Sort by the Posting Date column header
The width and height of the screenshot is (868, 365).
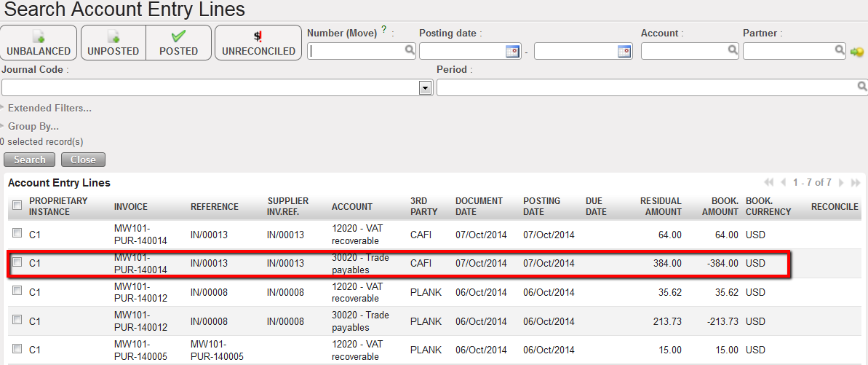541,206
